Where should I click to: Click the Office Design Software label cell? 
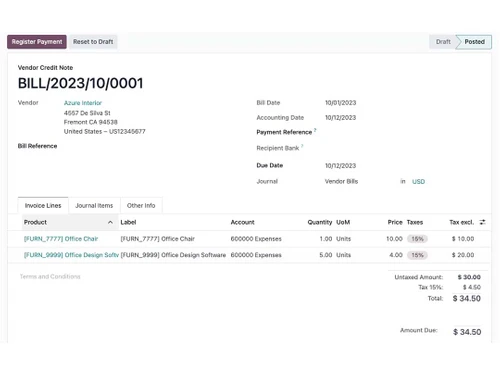click(173, 255)
